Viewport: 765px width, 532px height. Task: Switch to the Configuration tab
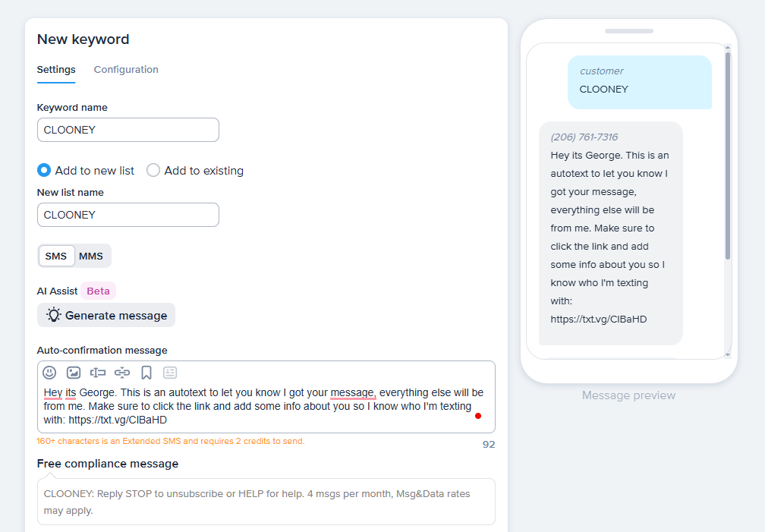tap(126, 70)
